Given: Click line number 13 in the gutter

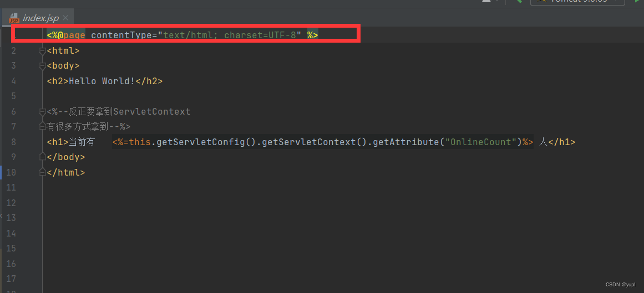Looking at the screenshot, I should [11, 218].
